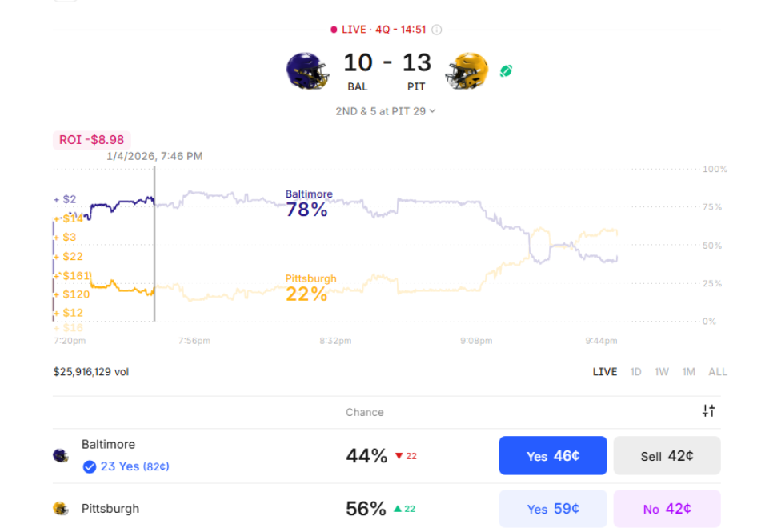This screenshot has width=757, height=532.
Task: Click the green football possession icon
Action: (506, 70)
